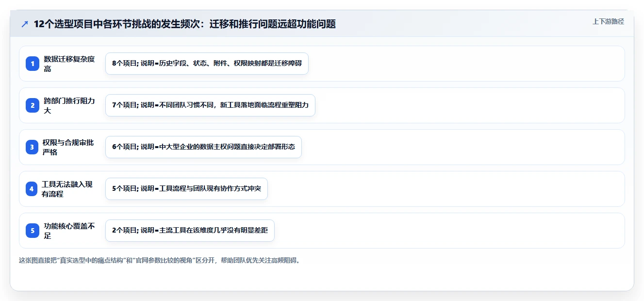The height and width of the screenshot is (301, 644).
Task: Click the number 4 badge
Action: [x=33, y=189]
